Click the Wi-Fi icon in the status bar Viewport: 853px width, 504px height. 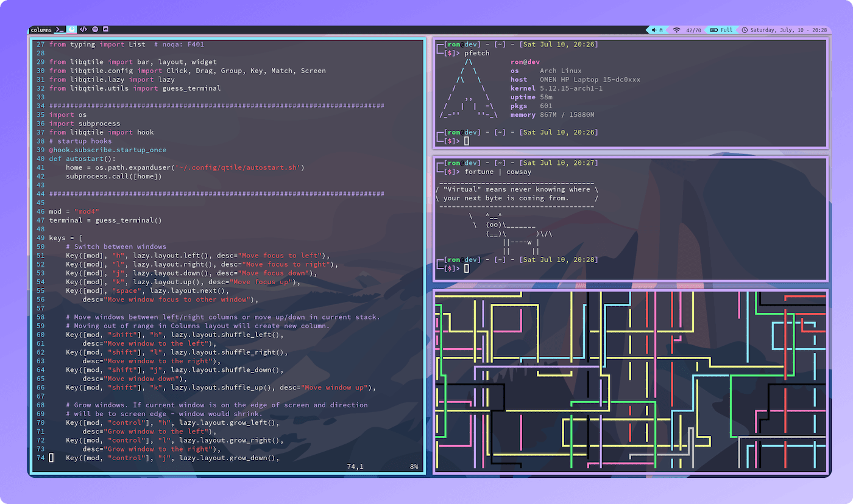(x=675, y=29)
